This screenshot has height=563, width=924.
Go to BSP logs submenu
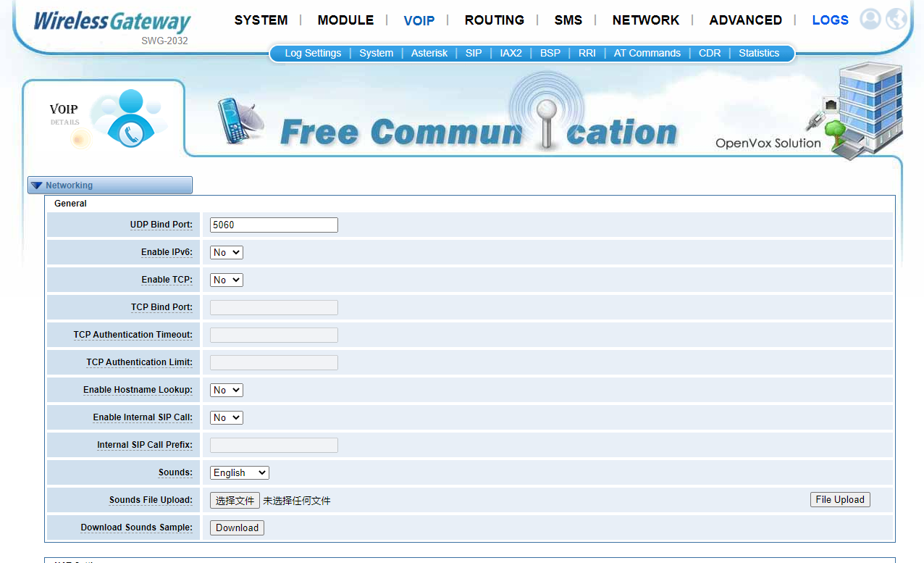(x=550, y=53)
